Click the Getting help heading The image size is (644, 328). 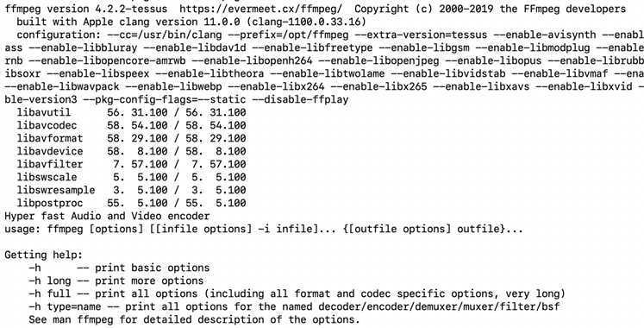pos(43,255)
